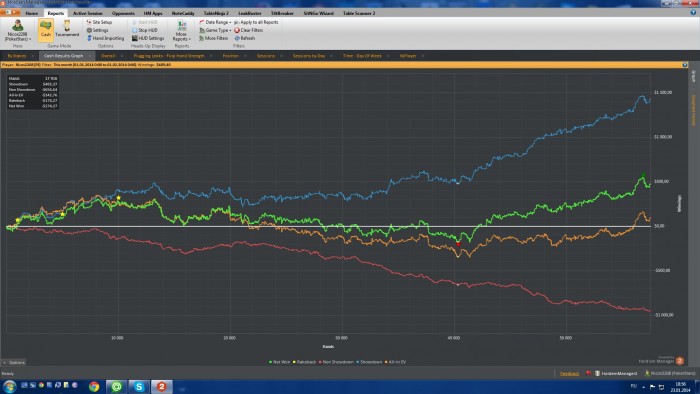Select the Reports ribbon tab
This screenshot has width=700, height=394.
pos(56,13)
